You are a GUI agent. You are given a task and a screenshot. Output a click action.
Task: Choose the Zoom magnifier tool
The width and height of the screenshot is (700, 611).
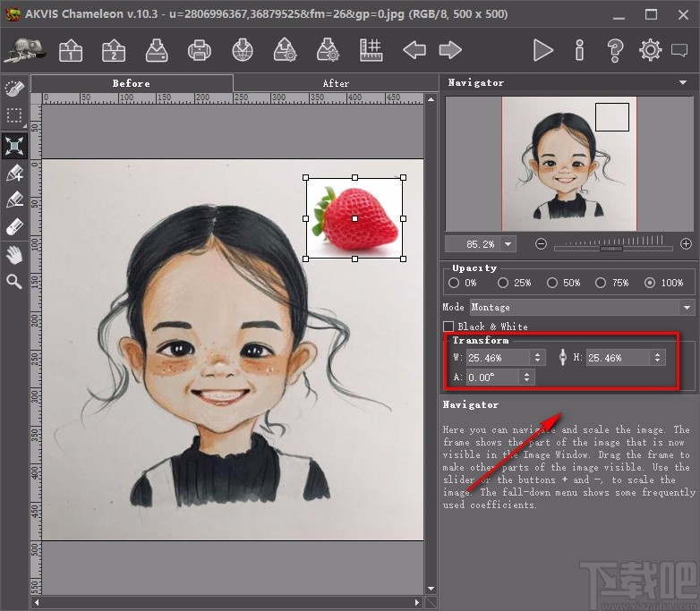[14, 282]
